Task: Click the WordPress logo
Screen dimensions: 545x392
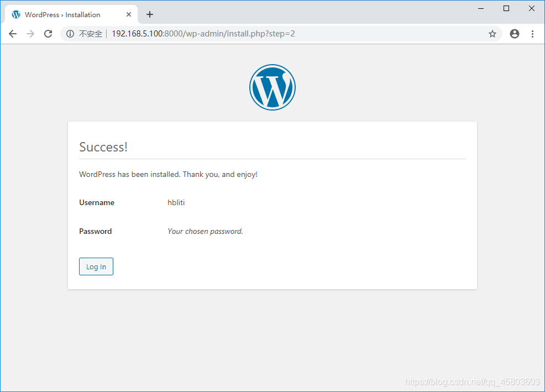Action: 272,87
